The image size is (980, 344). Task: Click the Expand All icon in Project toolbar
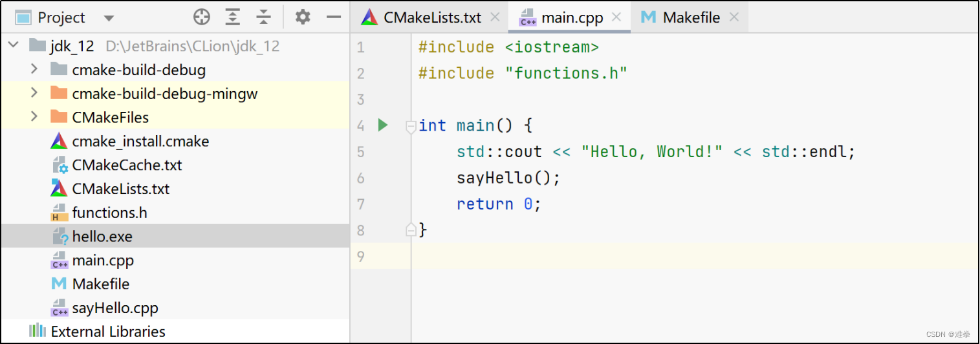tap(233, 17)
